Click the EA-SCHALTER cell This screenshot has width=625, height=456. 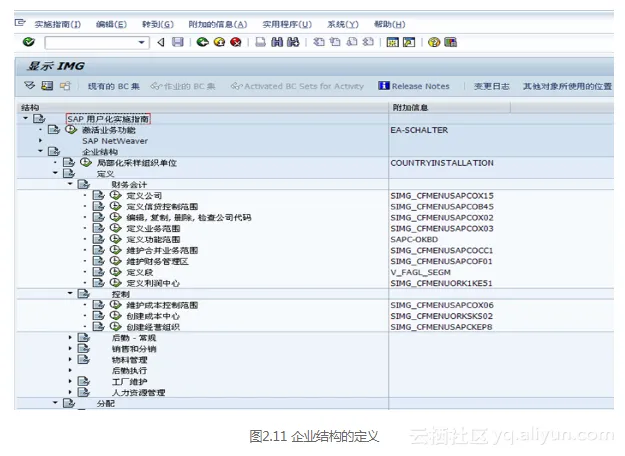click(419, 130)
